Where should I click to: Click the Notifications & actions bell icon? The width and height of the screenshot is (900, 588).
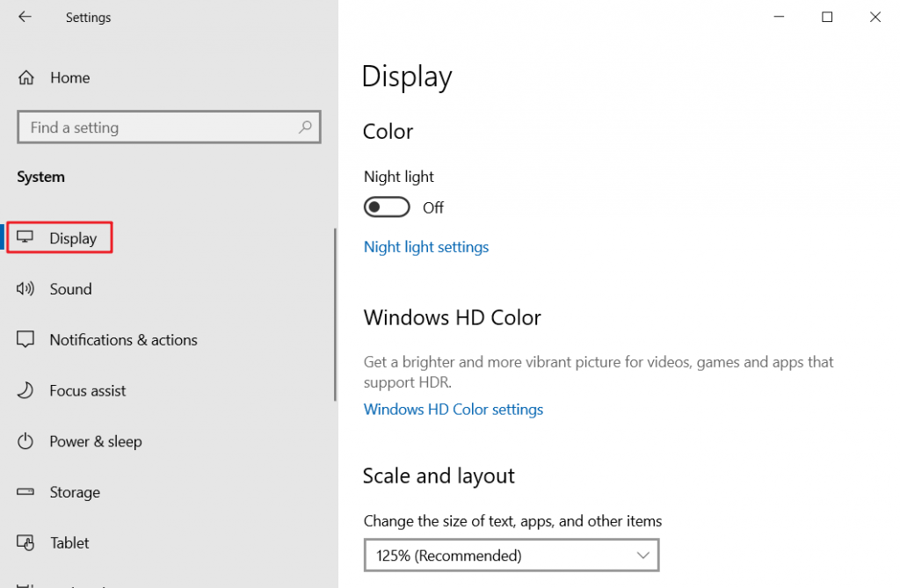pos(26,339)
